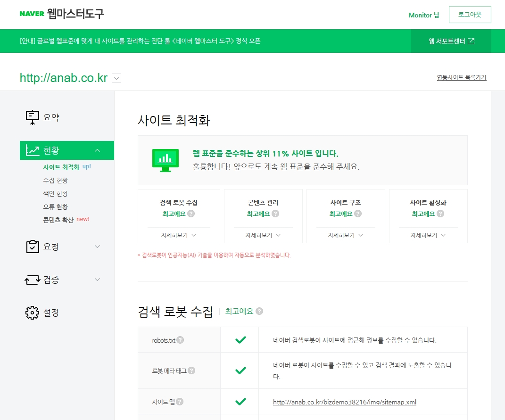505x420 pixels.
Task: Open 웹 서포트센터 in the green banner
Action: pos(451,41)
